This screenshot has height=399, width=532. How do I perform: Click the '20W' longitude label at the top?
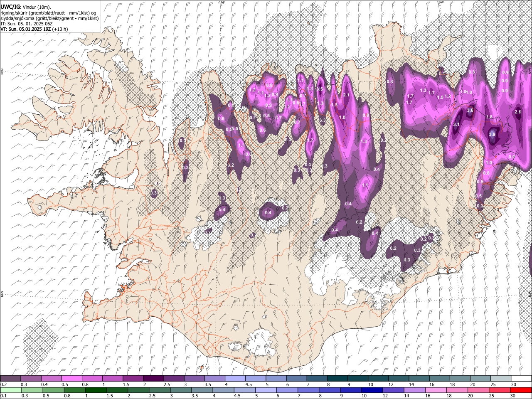point(221,2)
